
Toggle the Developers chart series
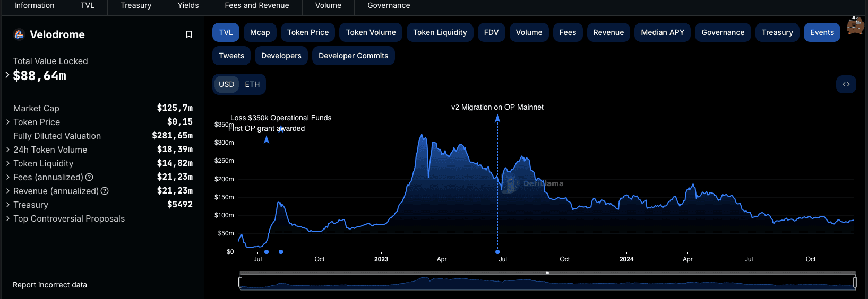[x=281, y=56]
